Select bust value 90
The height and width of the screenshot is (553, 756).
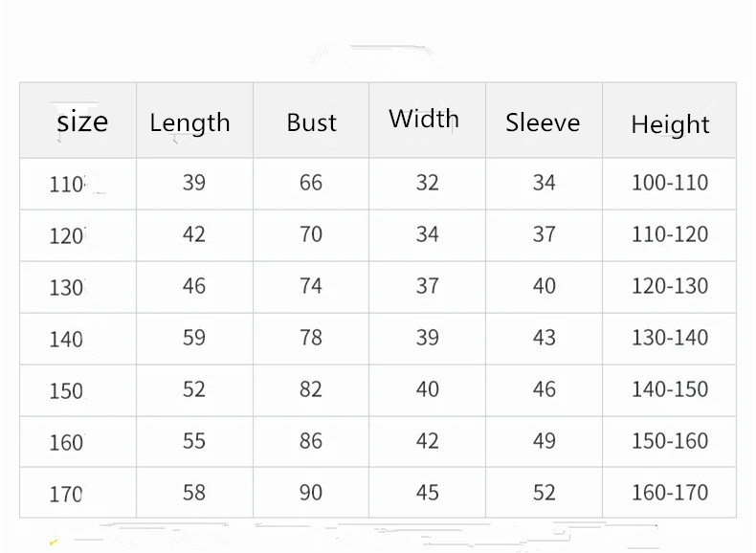(x=311, y=493)
